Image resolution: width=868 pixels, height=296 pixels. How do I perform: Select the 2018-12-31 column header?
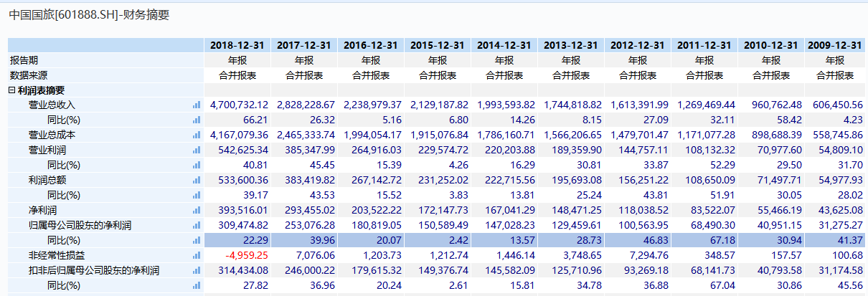point(237,45)
